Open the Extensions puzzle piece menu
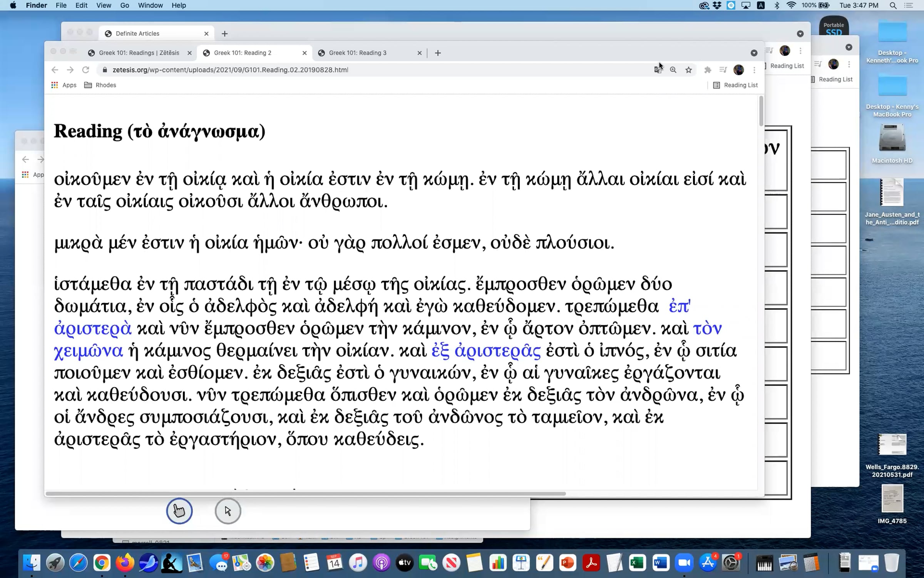Viewport: 924px width, 578px height. pos(708,70)
